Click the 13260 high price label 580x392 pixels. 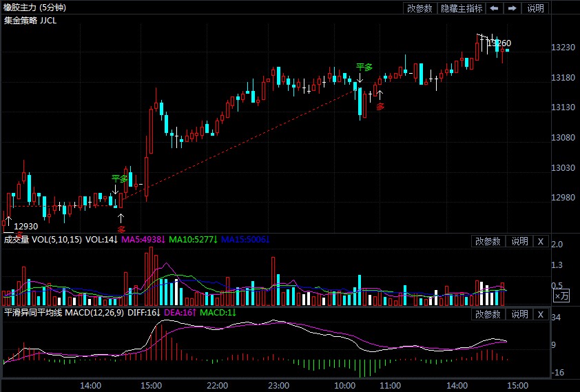(499, 43)
